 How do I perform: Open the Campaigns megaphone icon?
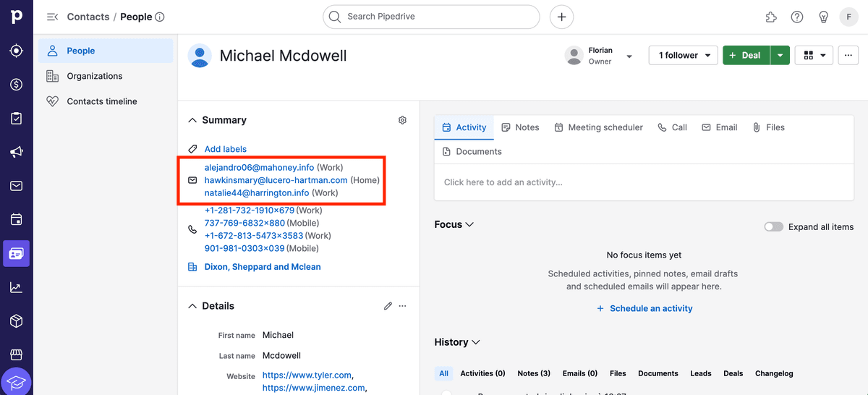point(16,152)
